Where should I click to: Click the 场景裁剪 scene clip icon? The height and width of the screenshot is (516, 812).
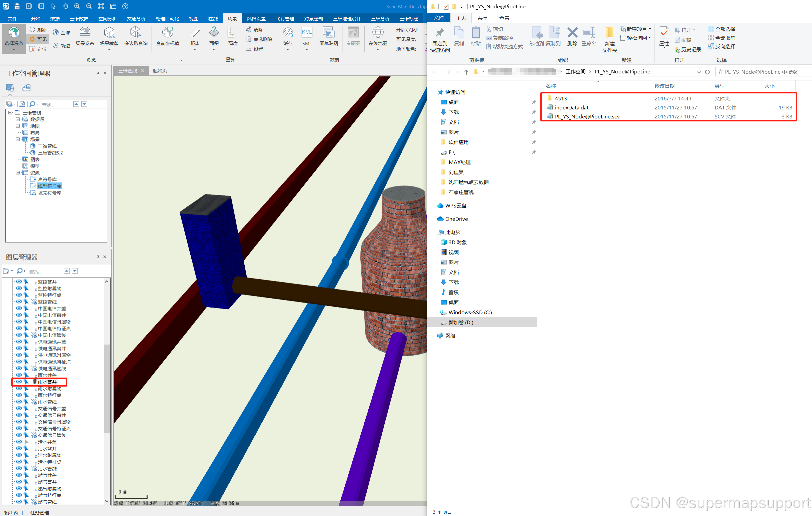(109, 33)
